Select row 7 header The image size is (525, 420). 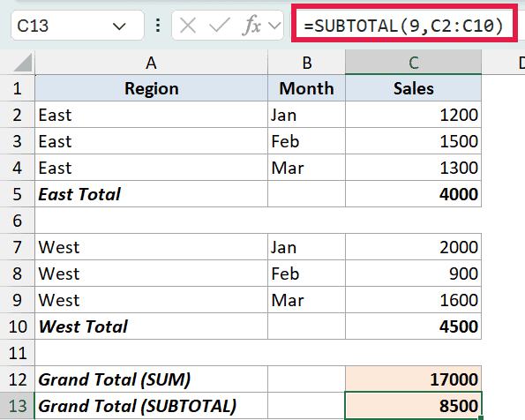(x=17, y=247)
